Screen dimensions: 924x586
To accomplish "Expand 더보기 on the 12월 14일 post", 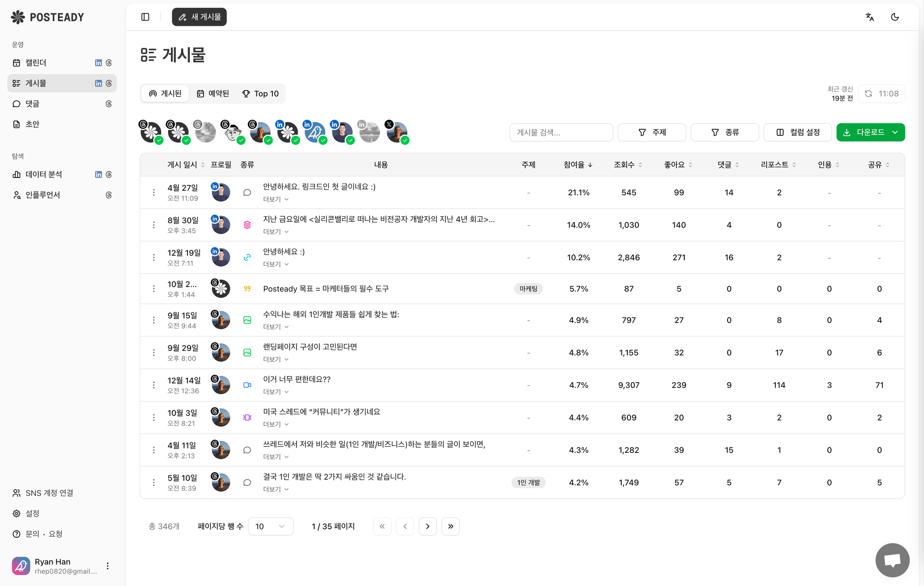I will tap(276, 392).
